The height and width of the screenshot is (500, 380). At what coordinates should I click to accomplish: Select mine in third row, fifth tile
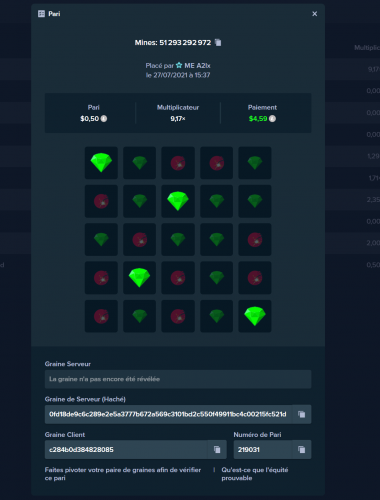pos(255,239)
